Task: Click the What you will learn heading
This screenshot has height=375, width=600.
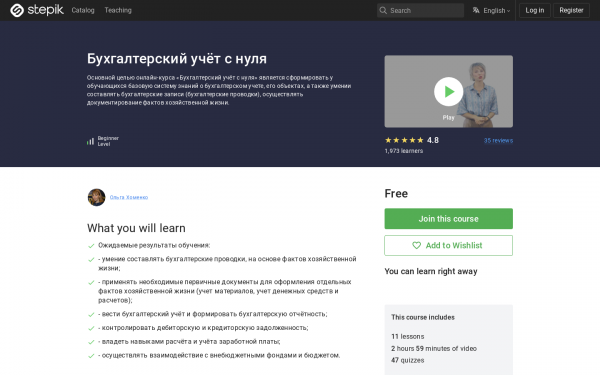Action: tap(136, 228)
